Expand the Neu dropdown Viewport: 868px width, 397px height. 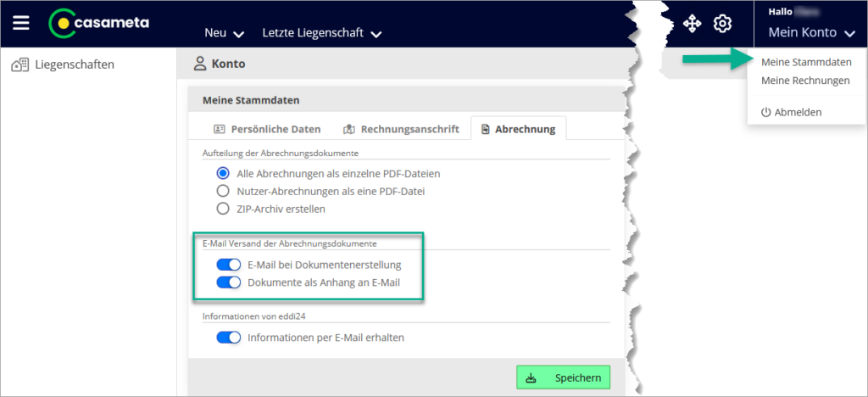225,33
